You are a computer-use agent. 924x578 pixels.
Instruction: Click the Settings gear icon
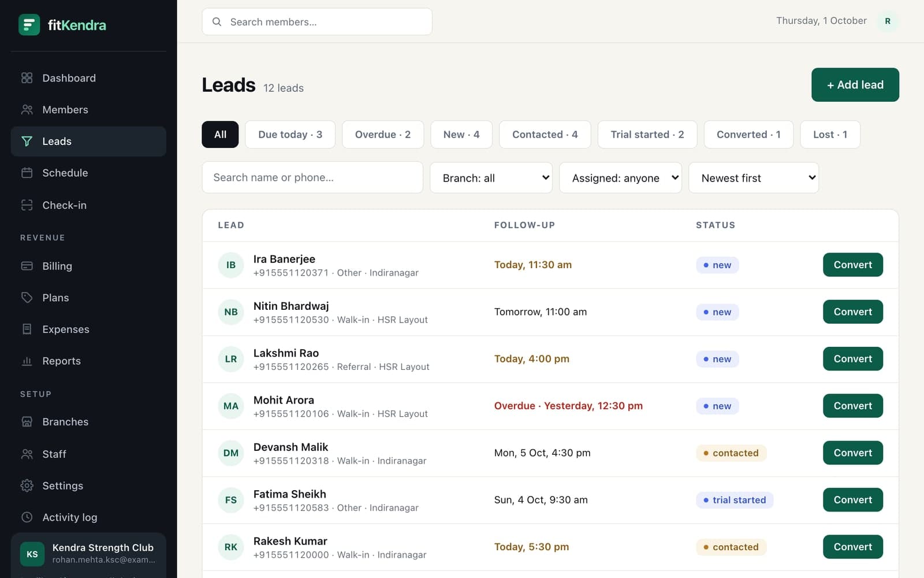point(27,486)
